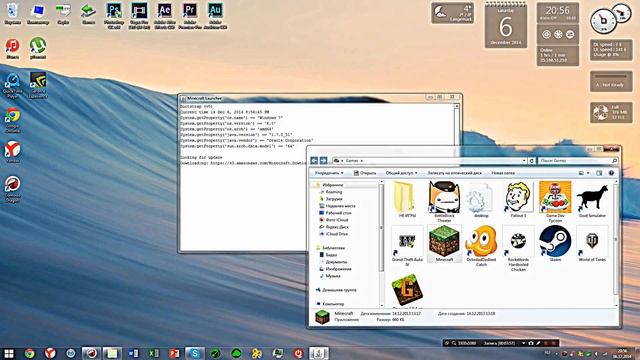The image size is (640, 360).
Task: Click the Открыть toolbar button
Action: 365,173
